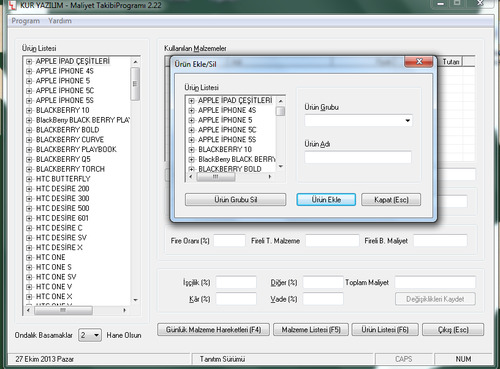The height and width of the screenshot is (369, 500).
Task: Expand APPLE İPHONE 5S in main list
Action: click(29, 100)
